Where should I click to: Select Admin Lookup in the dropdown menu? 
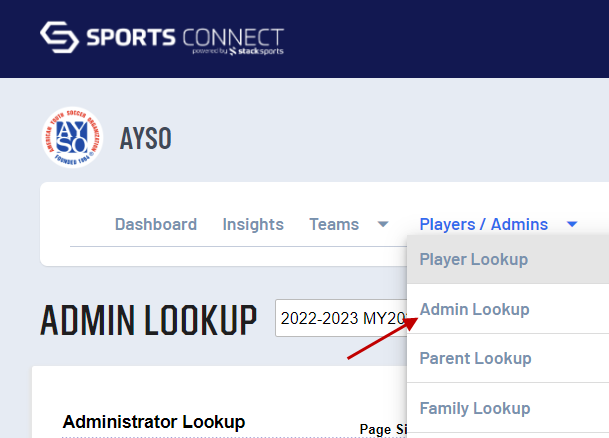click(x=474, y=309)
